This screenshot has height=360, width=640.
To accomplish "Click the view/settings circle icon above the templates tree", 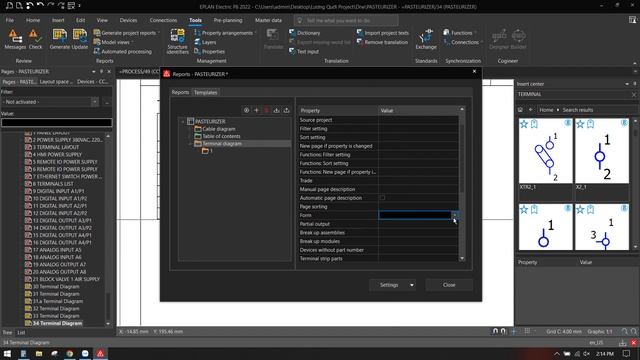I will [246, 110].
